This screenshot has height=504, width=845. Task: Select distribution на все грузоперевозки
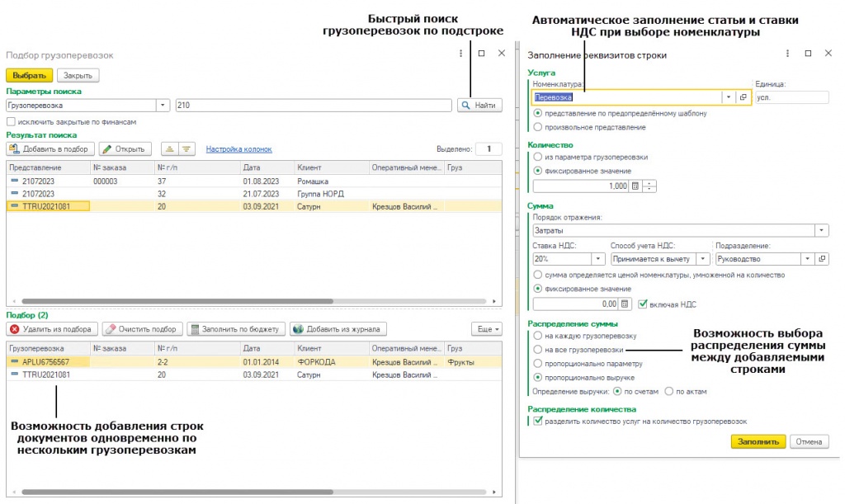tap(537, 350)
